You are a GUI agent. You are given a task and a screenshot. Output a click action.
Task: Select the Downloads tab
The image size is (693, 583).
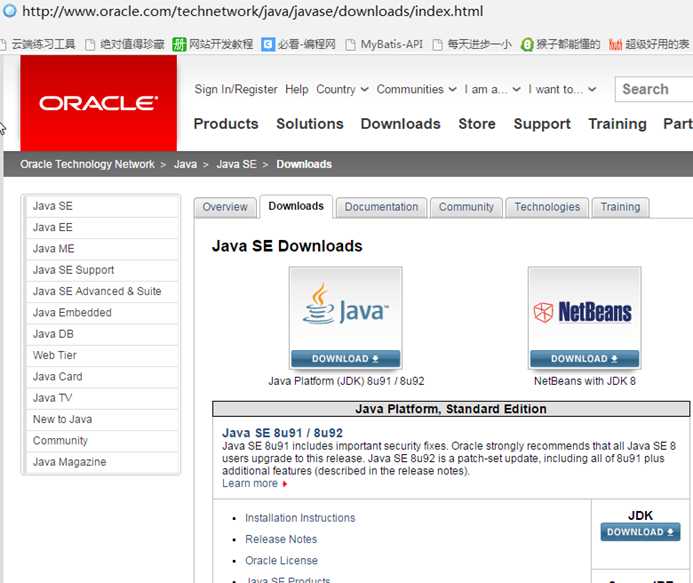point(296,206)
